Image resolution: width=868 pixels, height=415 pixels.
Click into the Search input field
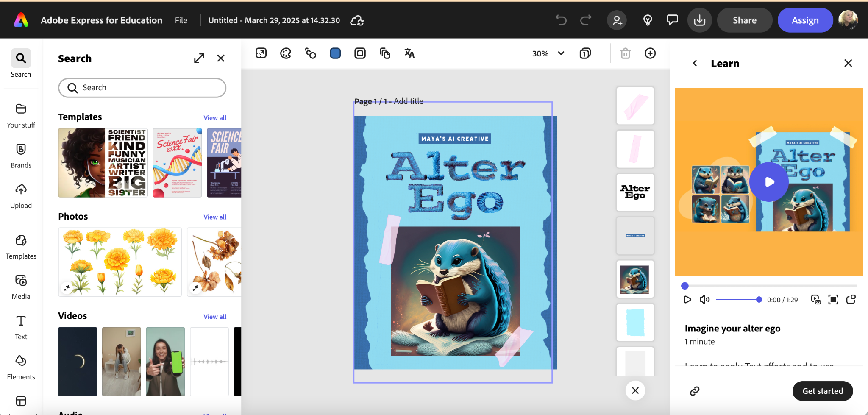click(142, 88)
